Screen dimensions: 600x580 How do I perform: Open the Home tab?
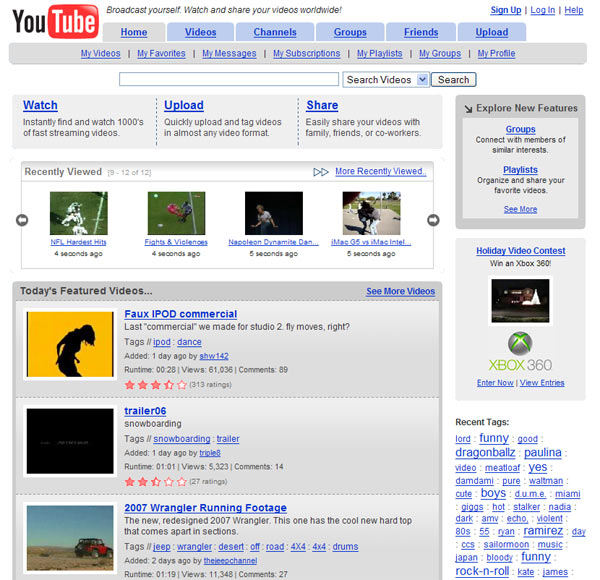click(134, 32)
